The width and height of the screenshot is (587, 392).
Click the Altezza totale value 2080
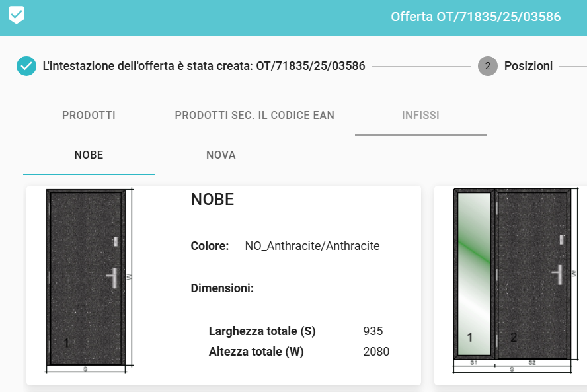(376, 352)
